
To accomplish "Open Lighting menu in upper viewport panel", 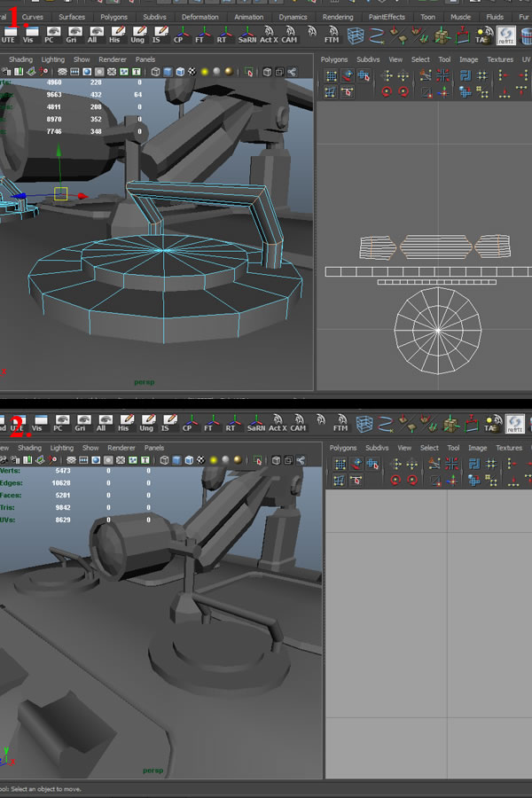I will 53,59.
